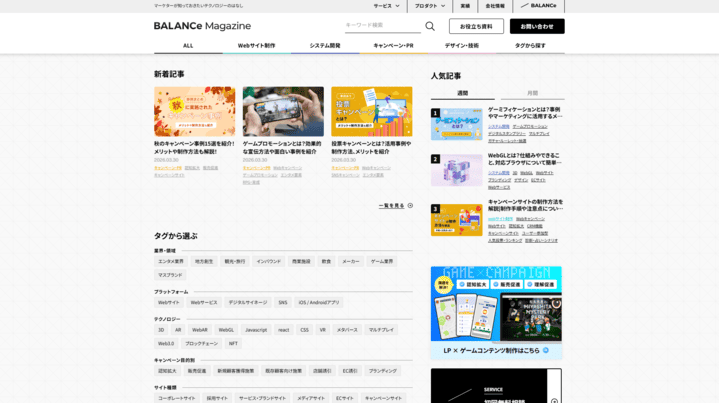The height and width of the screenshot is (403, 719).
Task: Select the キャンペーン・PR category tab
Action: 393,46
